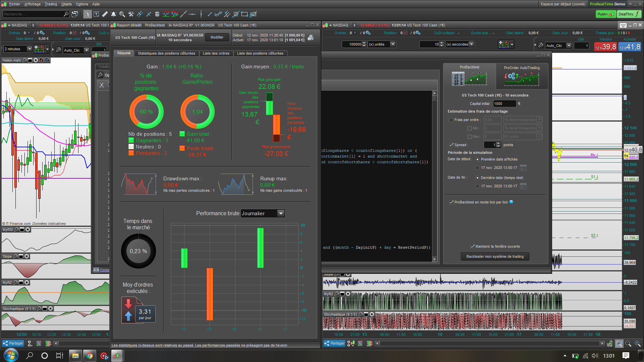This screenshot has height=362, width=644.
Task: Click the Modifier button
Action: pyautogui.click(x=217, y=37)
